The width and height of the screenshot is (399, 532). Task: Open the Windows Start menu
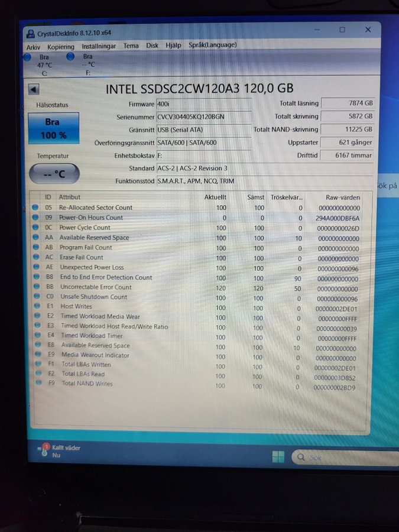coord(278,456)
